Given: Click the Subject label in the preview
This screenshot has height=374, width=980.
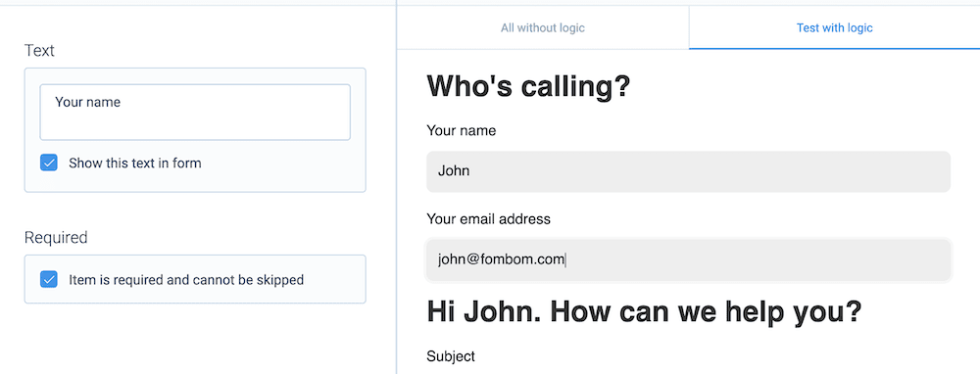Looking at the screenshot, I should (x=451, y=356).
